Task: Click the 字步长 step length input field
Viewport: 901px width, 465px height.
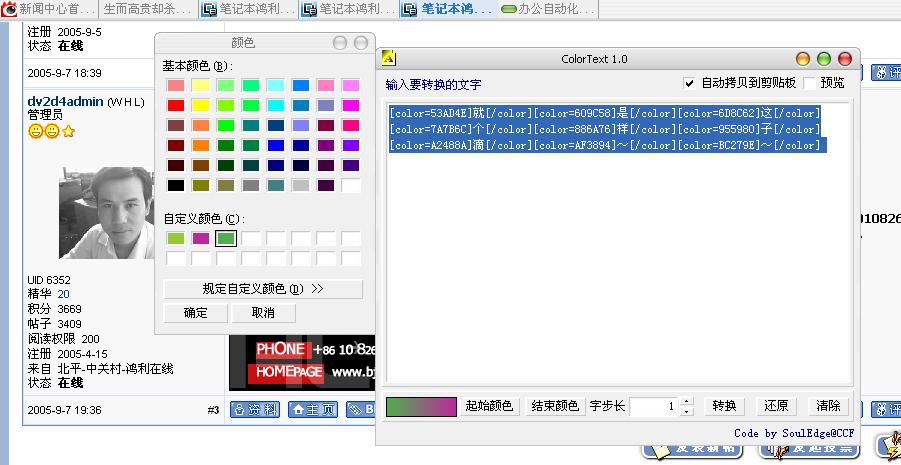Action: (x=654, y=406)
